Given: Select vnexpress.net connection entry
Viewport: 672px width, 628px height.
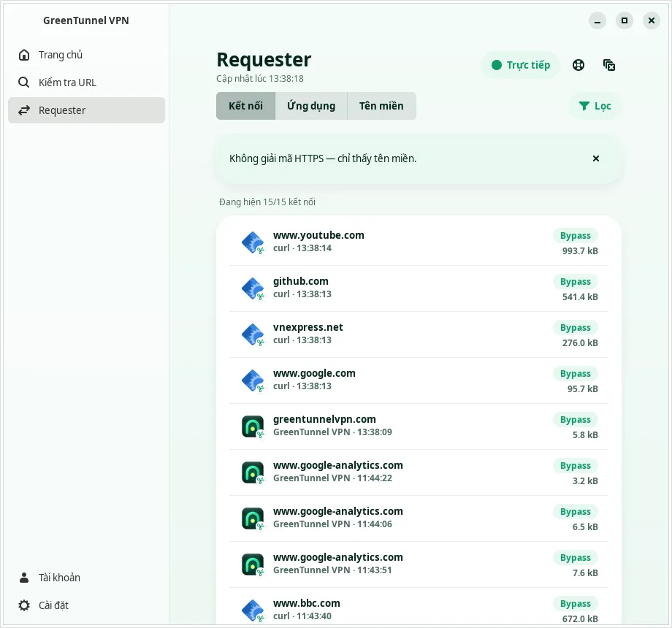Looking at the screenshot, I should tap(419, 334).
